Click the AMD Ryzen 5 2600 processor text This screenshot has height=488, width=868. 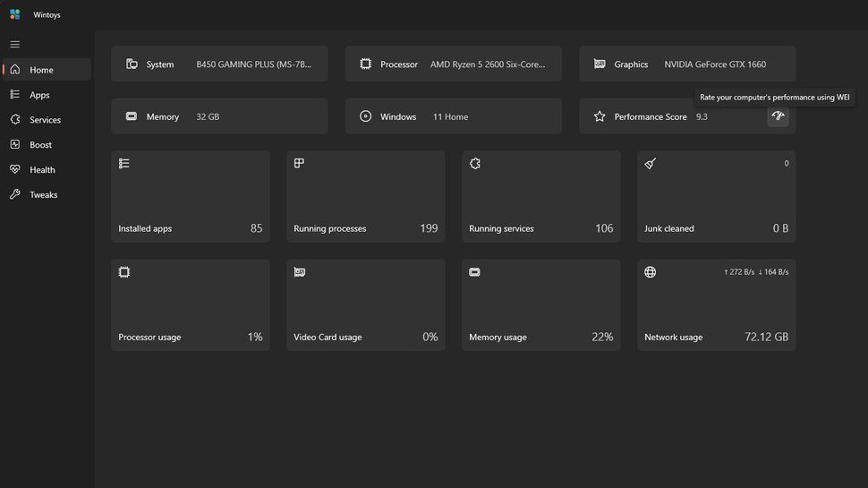coord(488,64)
